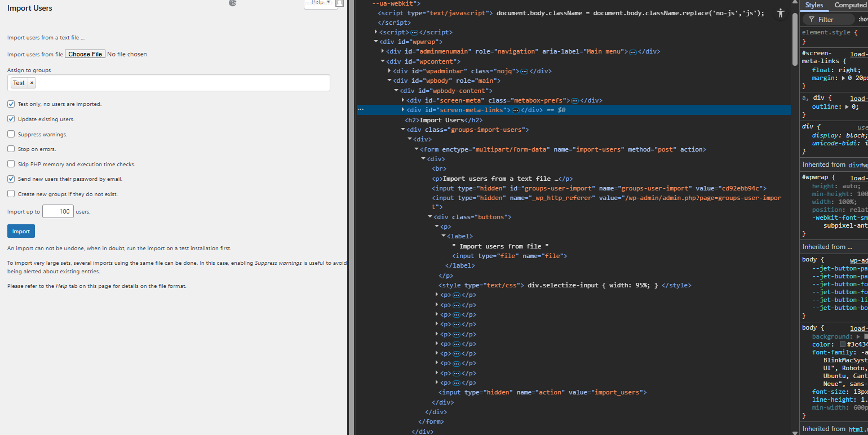Enable 'Stop on errors' checkbox

pyautogui.click(x=11, y=149)
